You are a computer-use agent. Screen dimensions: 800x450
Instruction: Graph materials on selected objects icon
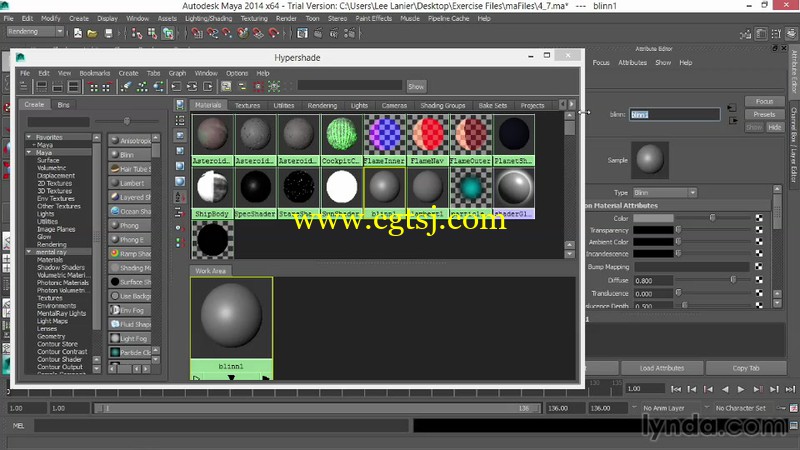159,87
